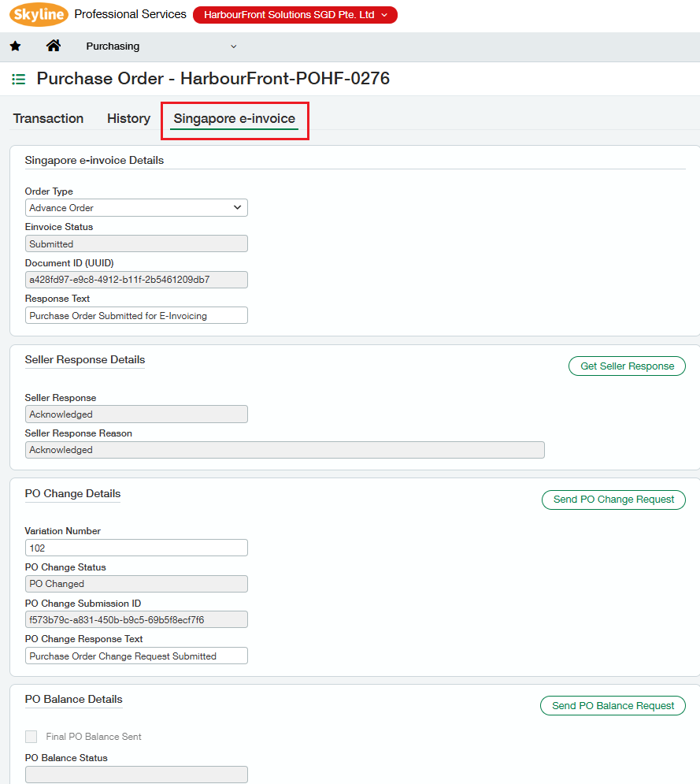Click the Response Text input field
Image resolution: width=700 pixels, height=784 pixels.
click(136, 315)
